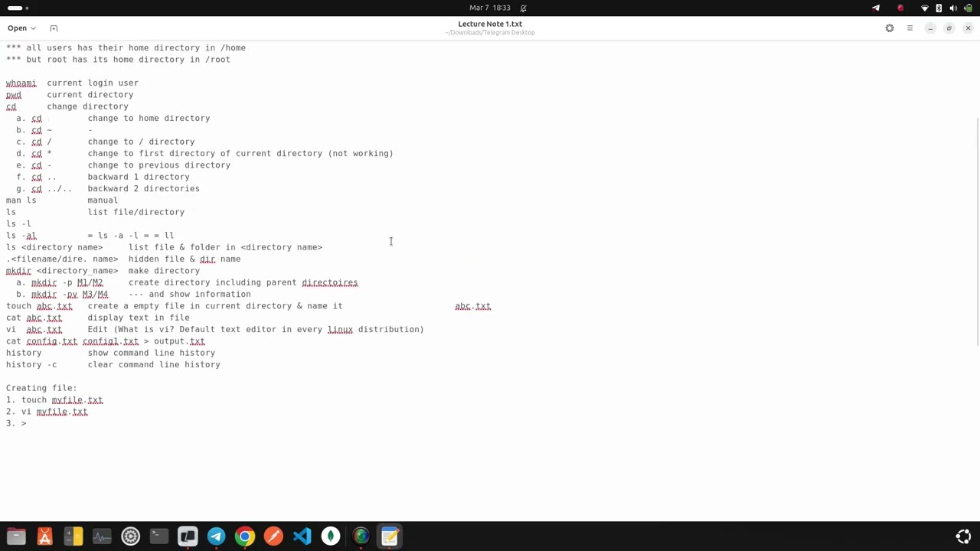
Task: Create a new tab with plus-page icon
Action: click(x=54, y=28)
